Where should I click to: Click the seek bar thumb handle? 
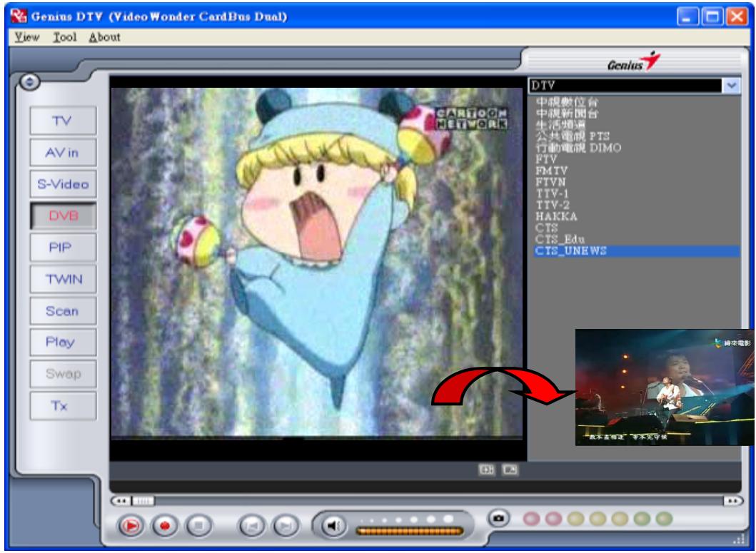[143, 502]
